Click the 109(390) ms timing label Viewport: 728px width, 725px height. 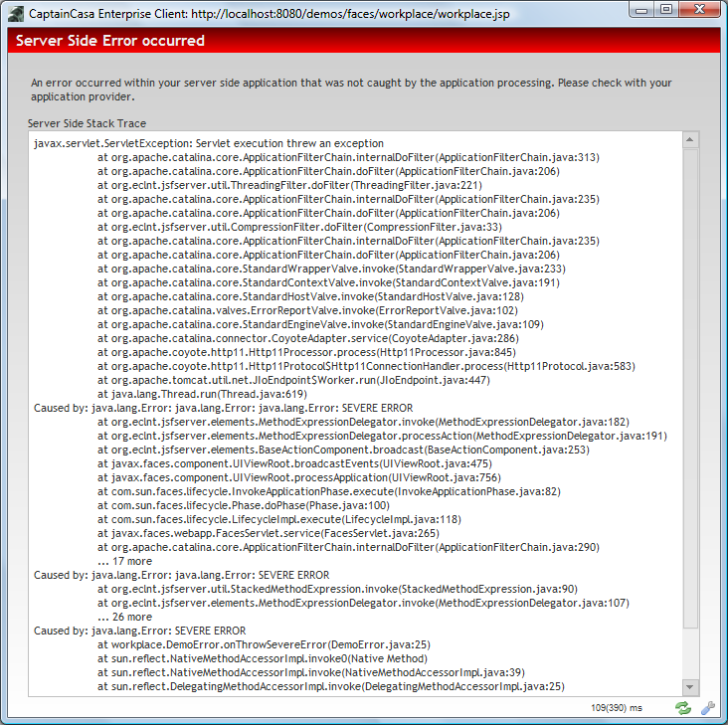[618, 708]
